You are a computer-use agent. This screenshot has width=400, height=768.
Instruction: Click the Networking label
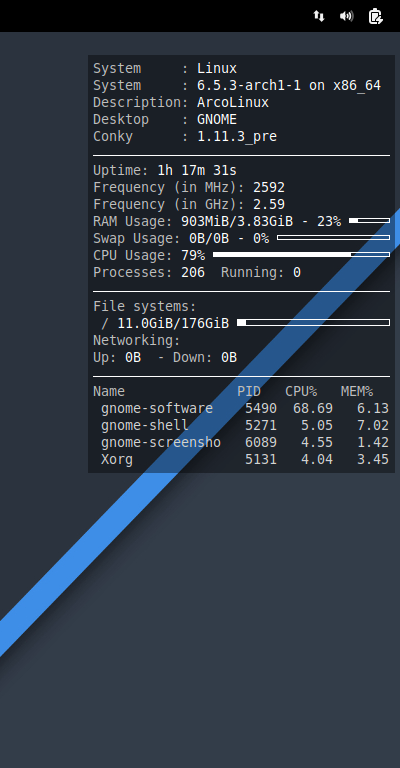point(137,340)
